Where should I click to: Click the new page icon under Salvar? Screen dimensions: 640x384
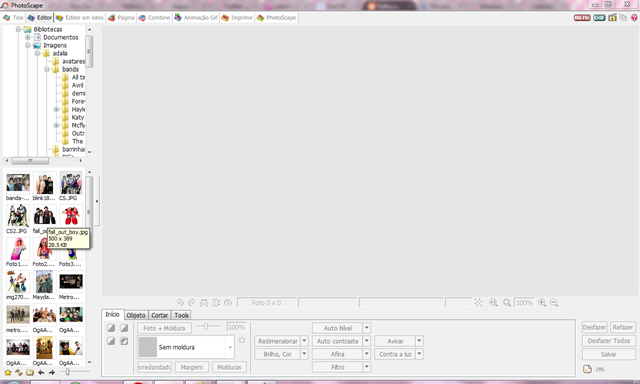point(587,369)
